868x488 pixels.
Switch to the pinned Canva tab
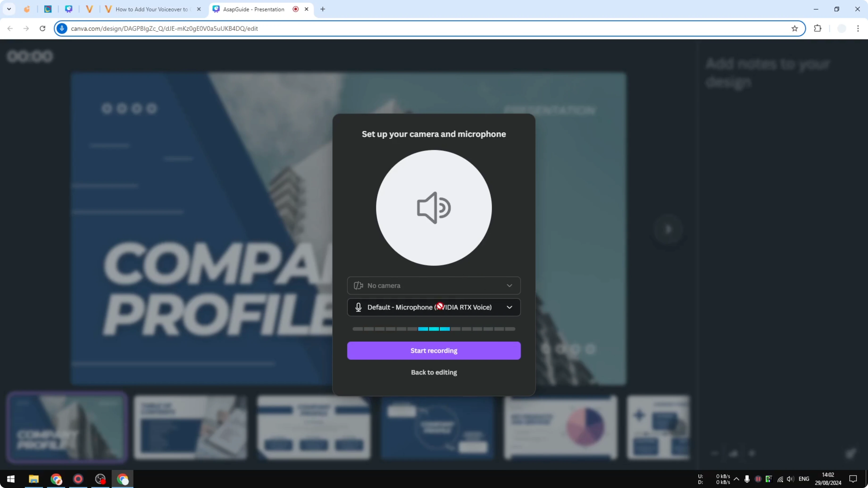pyautogui.click(x=69, y=9)
